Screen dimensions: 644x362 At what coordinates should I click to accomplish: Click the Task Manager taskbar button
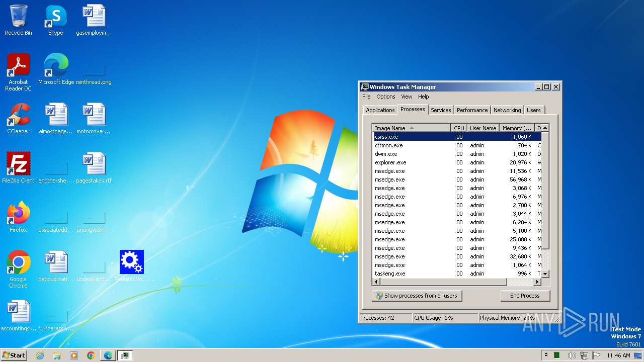pyautogui.click(x=125, y=355)
